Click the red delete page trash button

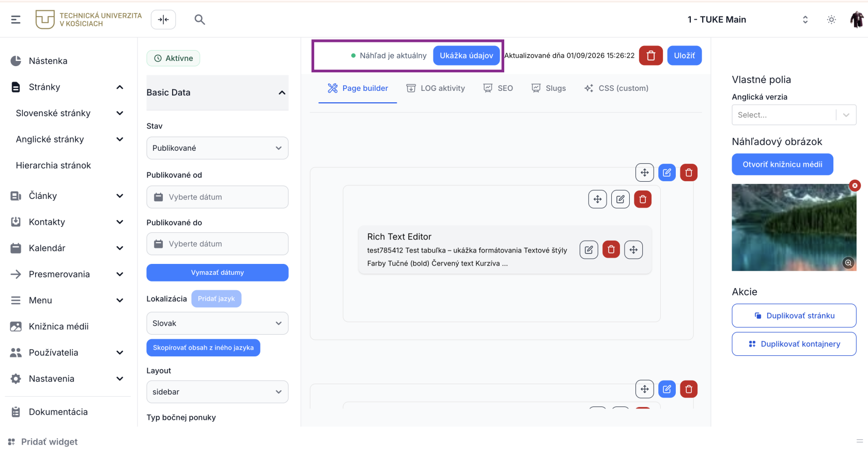click(651, 56)
